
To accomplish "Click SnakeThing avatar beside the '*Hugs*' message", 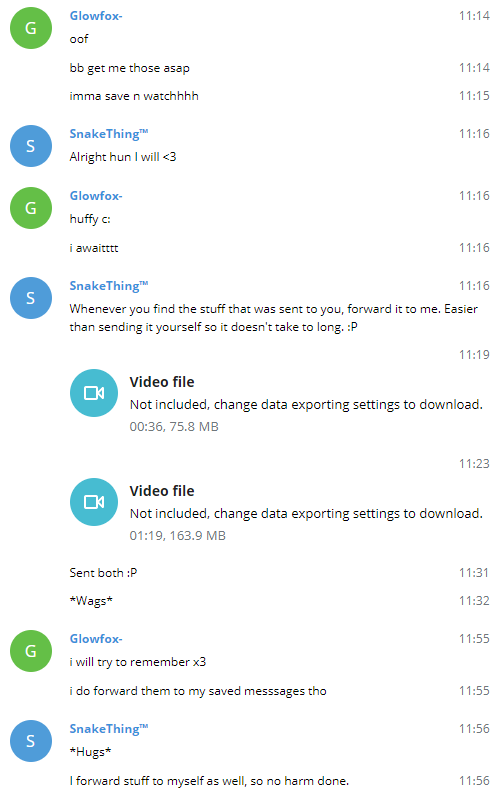I will [x=31, y=741].
